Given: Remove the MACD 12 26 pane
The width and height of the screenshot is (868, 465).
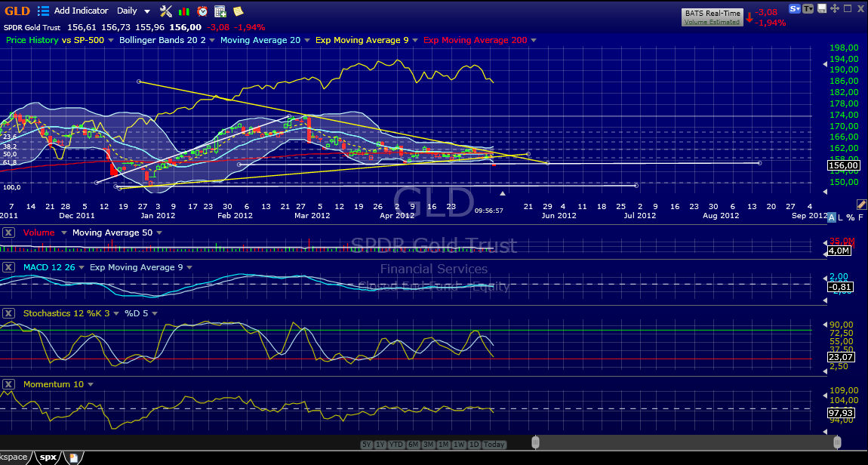Looking at the screenshot, I should (8, 267).
